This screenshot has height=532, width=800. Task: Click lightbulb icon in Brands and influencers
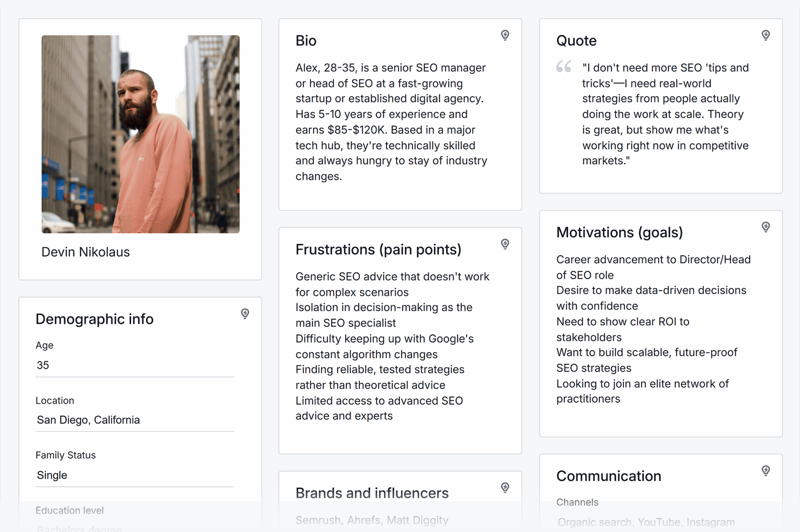pyautogui.click(x=505, y=487)
